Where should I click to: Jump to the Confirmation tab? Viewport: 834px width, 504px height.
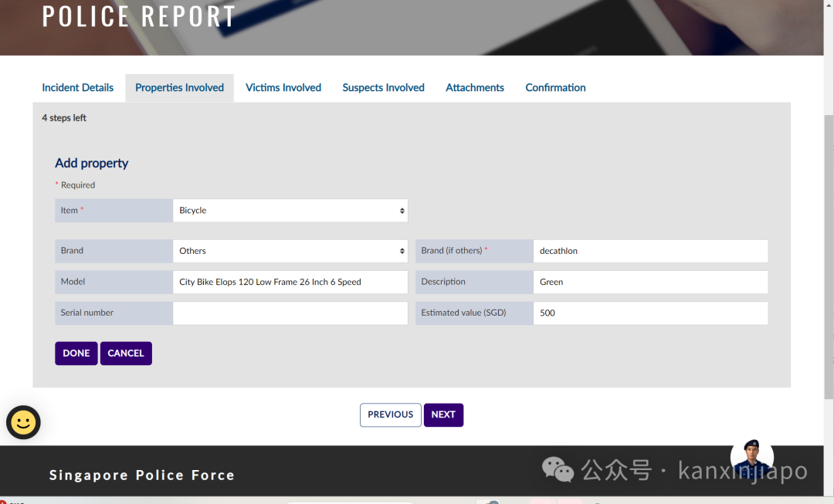[x=555, y=88]
